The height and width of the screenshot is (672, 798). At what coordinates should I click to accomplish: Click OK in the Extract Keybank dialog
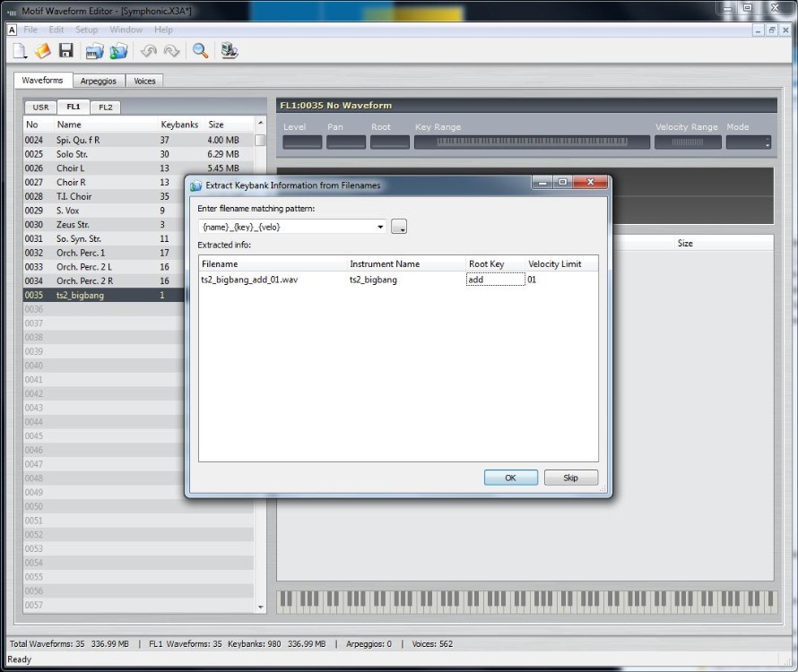pyautogui.click(x=510, y=478)
